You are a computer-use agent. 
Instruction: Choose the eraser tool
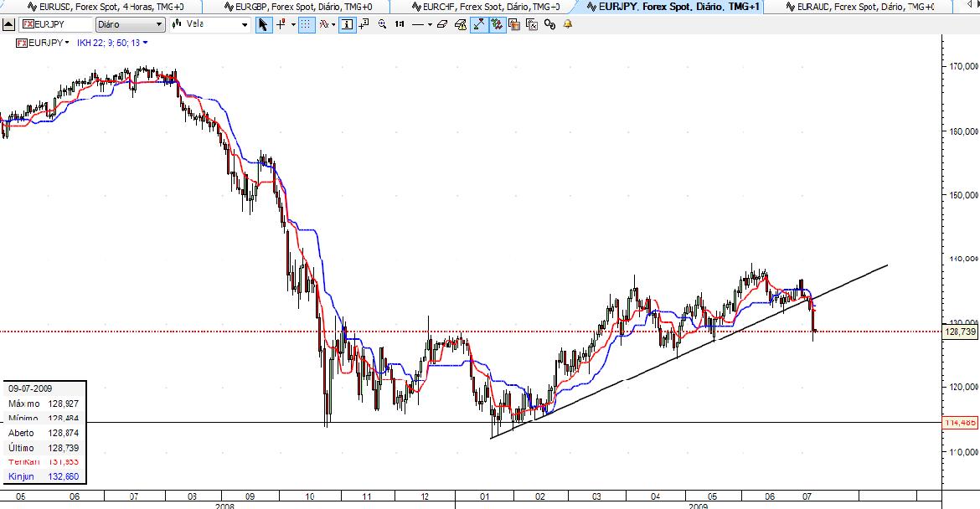[442, 24]
